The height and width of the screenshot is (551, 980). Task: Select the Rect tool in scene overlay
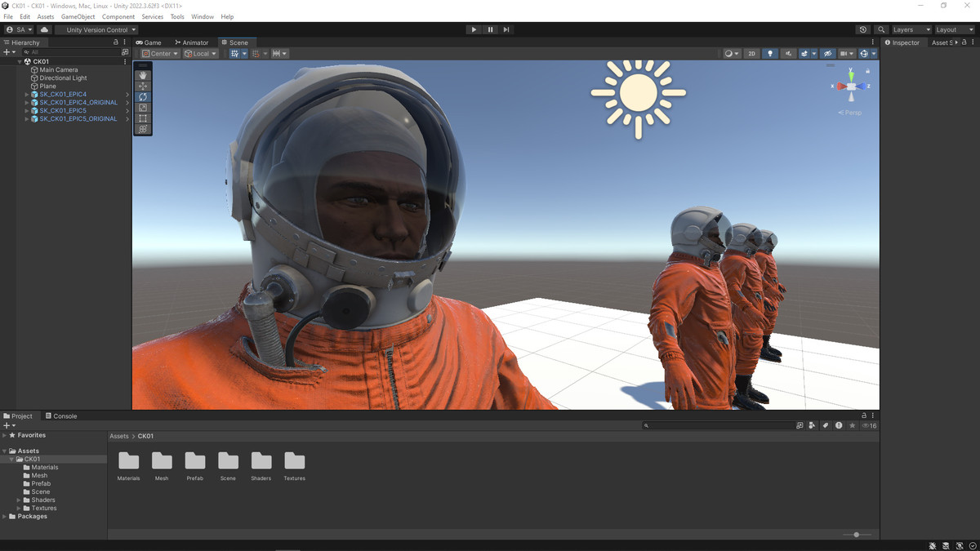point(143,118)
